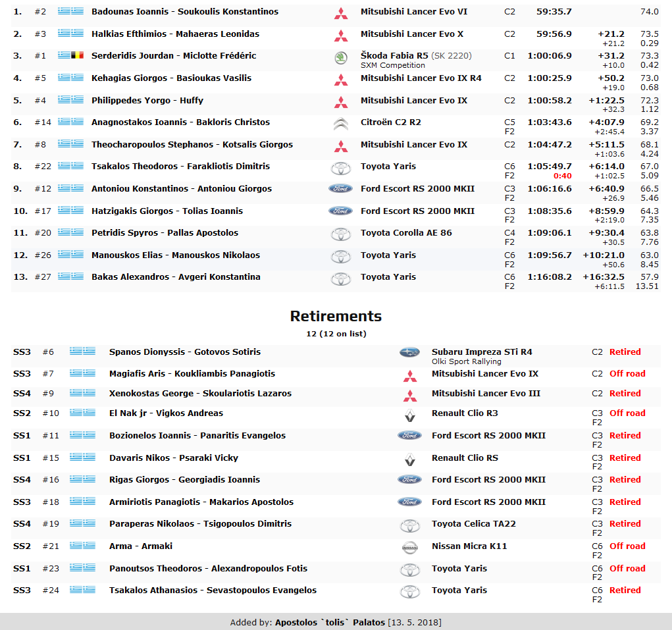Open Theocharopoulos Stephanos - Kotsalis Giorgos crew

click(192, 144)
